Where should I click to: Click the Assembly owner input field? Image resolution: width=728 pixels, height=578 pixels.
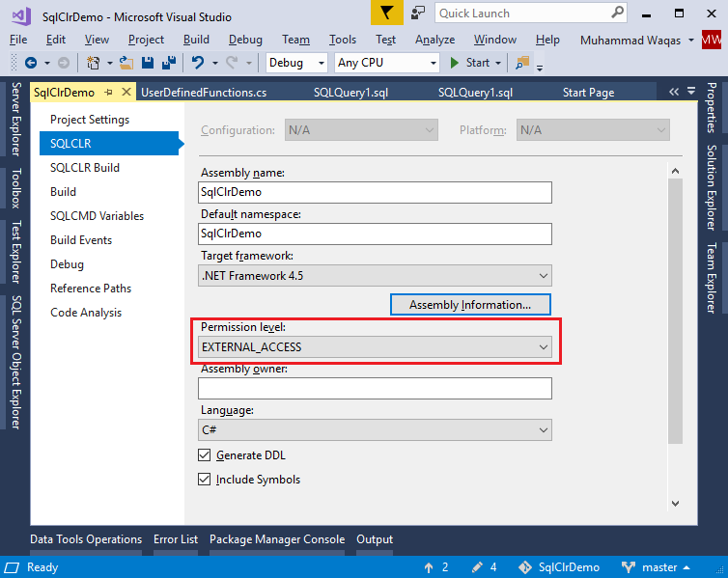coord(375,388)
